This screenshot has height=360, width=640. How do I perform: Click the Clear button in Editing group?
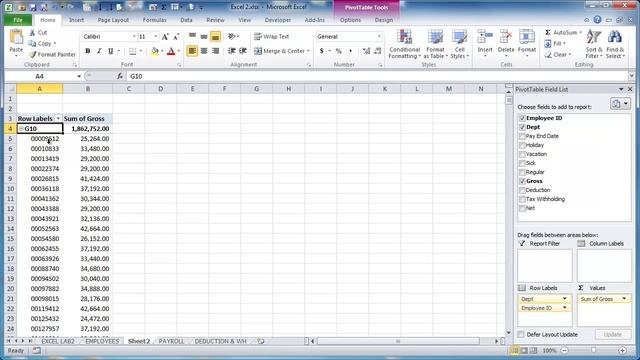[x=558, y=54]
